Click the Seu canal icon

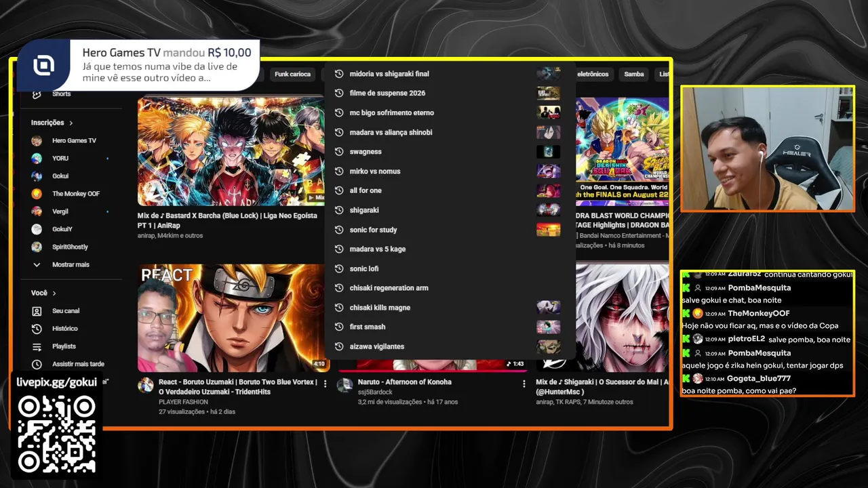(37, 311)
